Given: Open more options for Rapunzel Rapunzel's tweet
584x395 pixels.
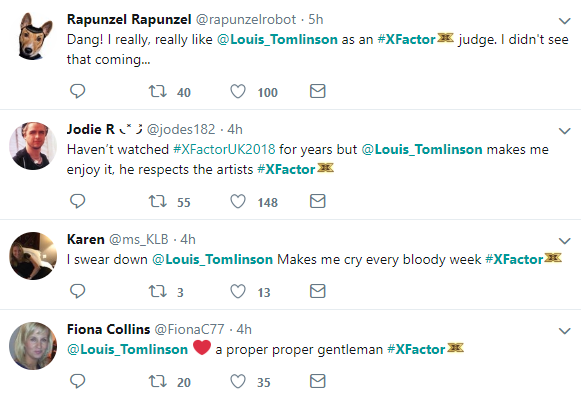Looking at the screenshot, I should click(x=565, y=21).
